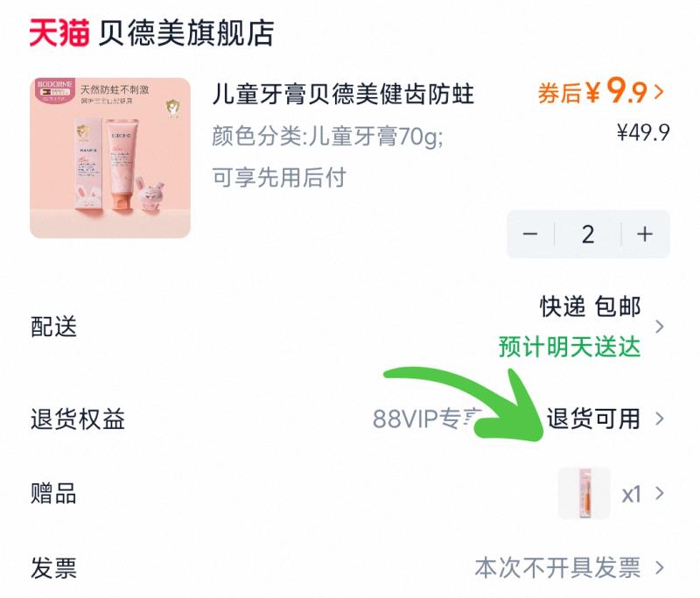Image resolution: width=700 pixels, height=598 pixels.
Task: Tap the minus icon to decrease quantity
Action: [x=530, y=234]
